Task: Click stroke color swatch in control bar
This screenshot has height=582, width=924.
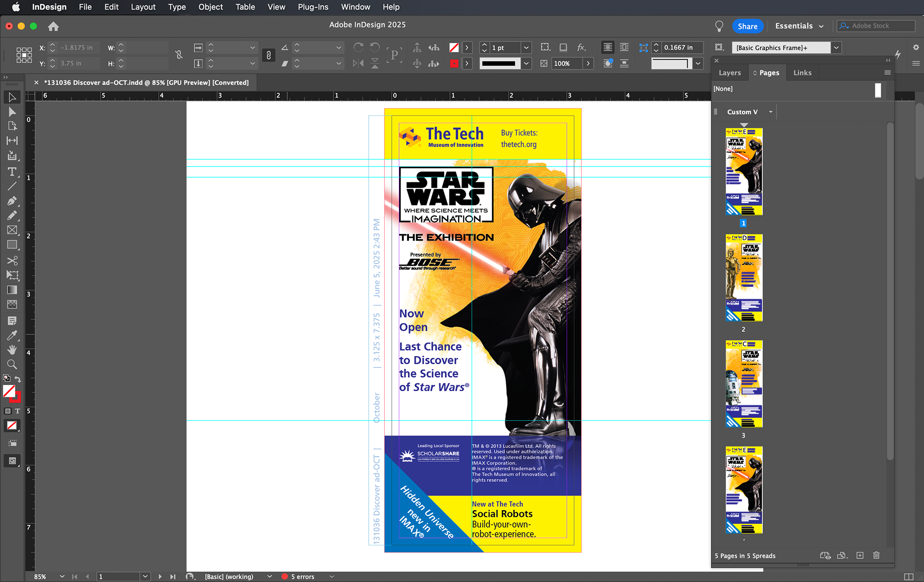Action: tap(454, 63)
